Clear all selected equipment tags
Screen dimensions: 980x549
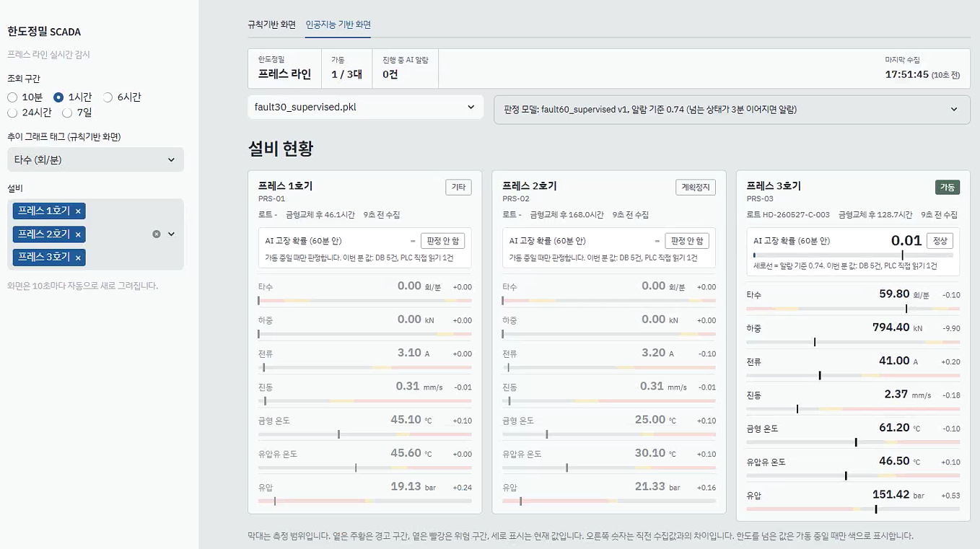pos(156,234)
